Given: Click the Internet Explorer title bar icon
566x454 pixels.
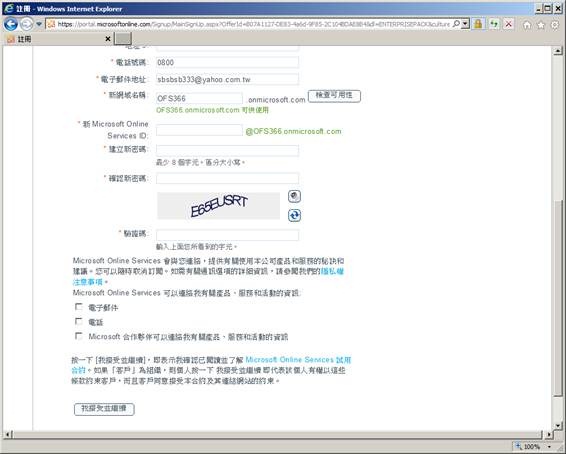Looking at the screenshot, I should coord(9,9).
